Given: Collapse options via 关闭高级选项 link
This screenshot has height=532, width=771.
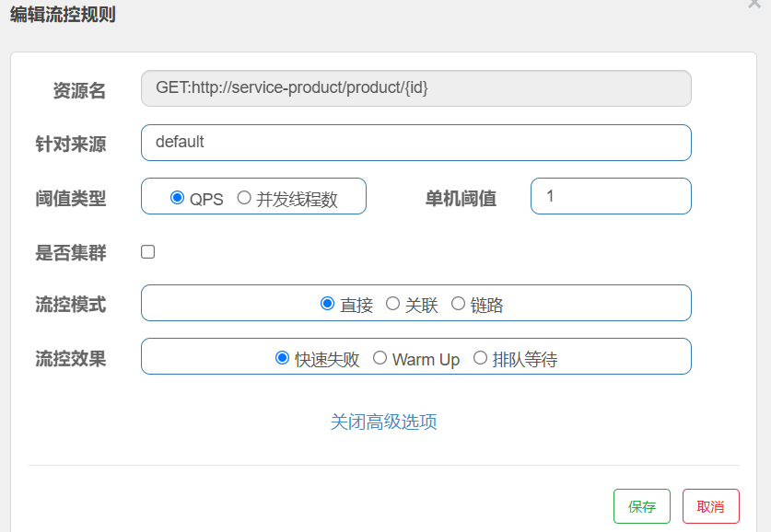Looking at the screenshot, I should click(x=383, y=422).
